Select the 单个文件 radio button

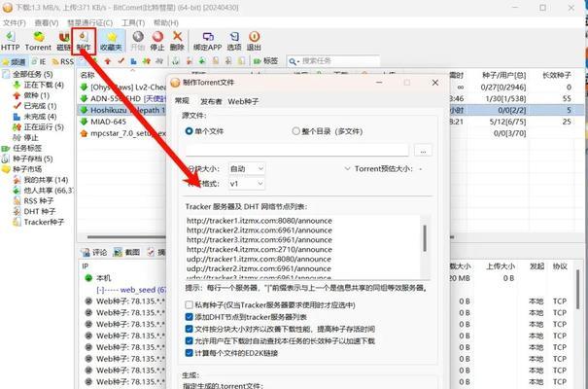pyautogui.click(x=190, y=131)
